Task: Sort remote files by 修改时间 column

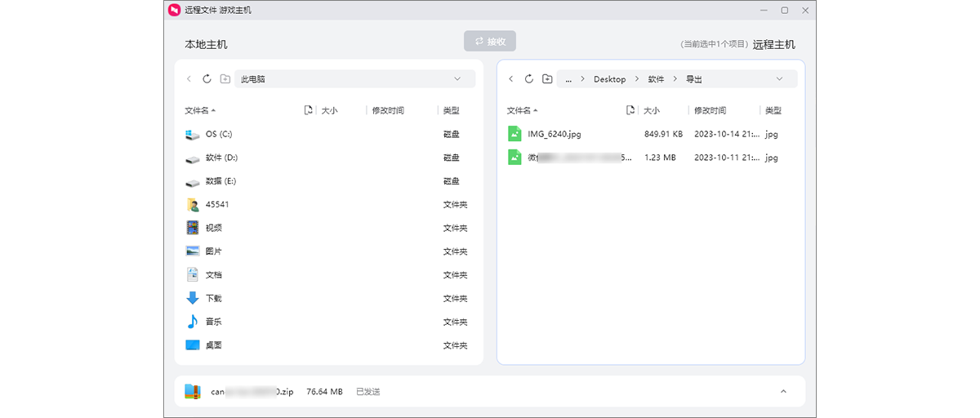Action: (710, 110)
